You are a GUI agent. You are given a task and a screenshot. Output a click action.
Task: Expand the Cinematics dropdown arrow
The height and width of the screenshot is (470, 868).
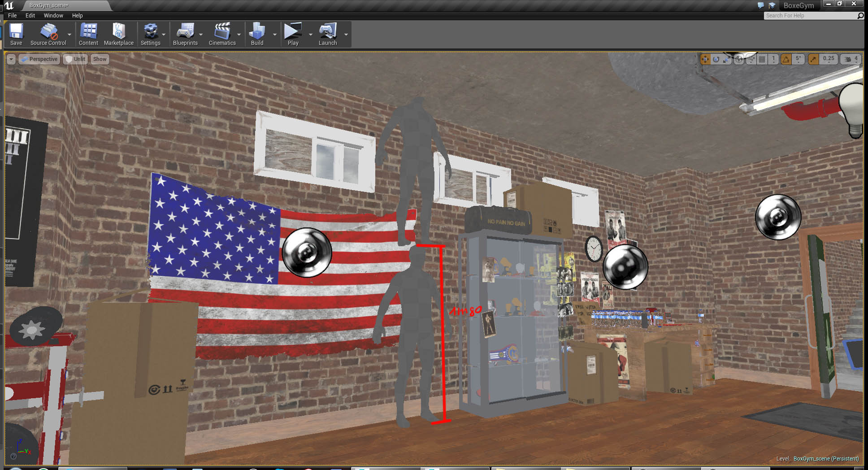pos(239,35)
